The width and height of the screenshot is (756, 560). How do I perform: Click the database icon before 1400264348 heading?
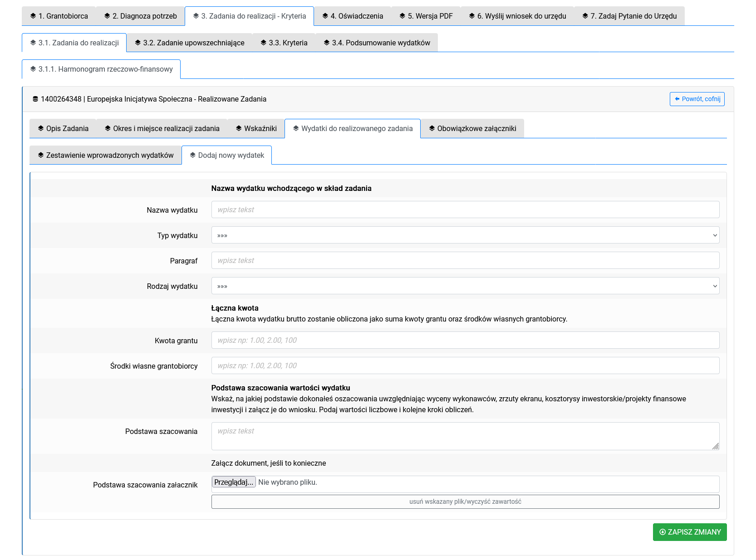pos(35,99)
